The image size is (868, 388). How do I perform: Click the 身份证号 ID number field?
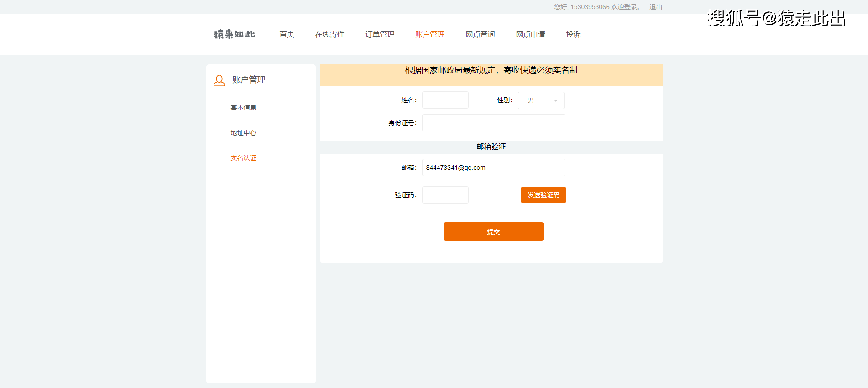pyautogui.click(x=493, y=123)
